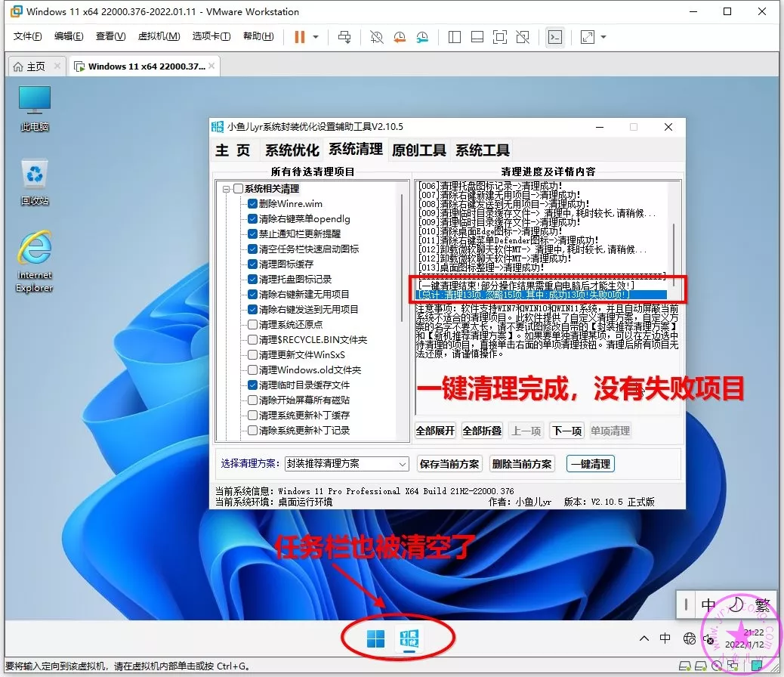The width and height of the screenshot is (784, 677).
Task: Click the 全部折叠 button
Action: pos(482,431)
